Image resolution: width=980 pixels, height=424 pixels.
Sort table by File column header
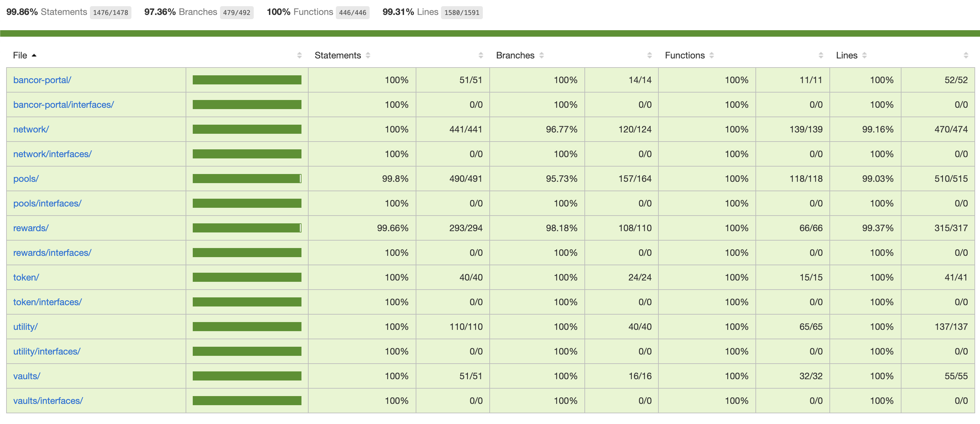point(20,56)
